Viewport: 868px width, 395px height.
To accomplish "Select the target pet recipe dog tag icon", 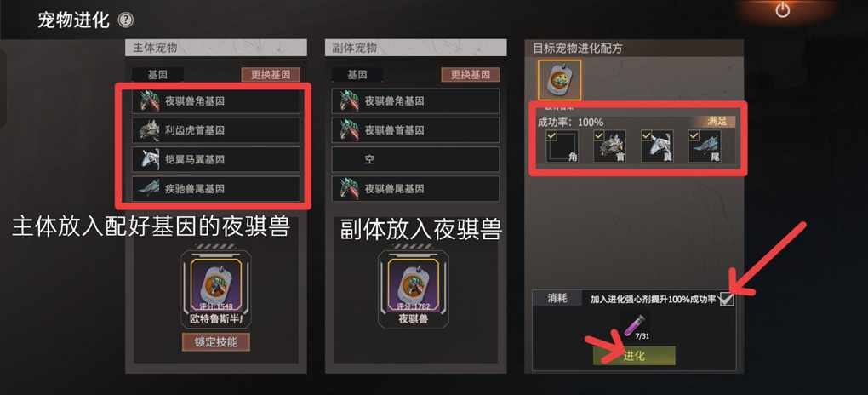I will (x=559, y=80).
